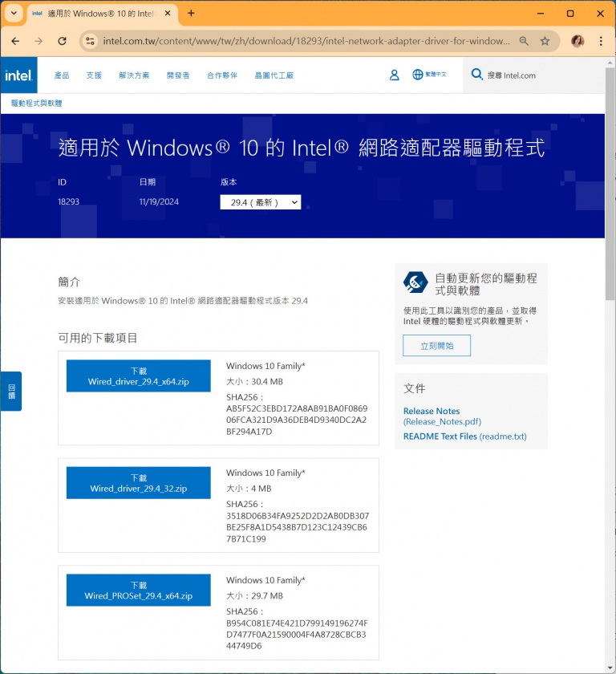This screenshot has height=674, width=616.
Task: Open the 解決方案 menu
Action: pyautogui.click(x=134, y=75)
